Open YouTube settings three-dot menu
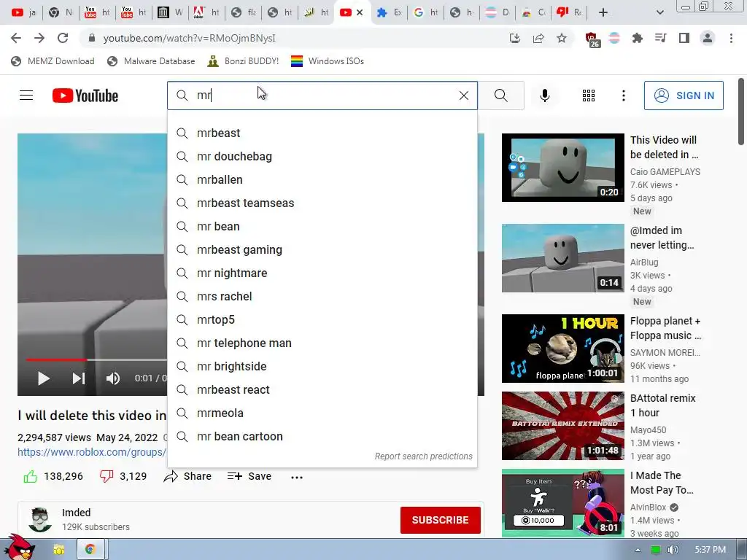This screenshot has width=747, height=560. [x=623, y=96]
